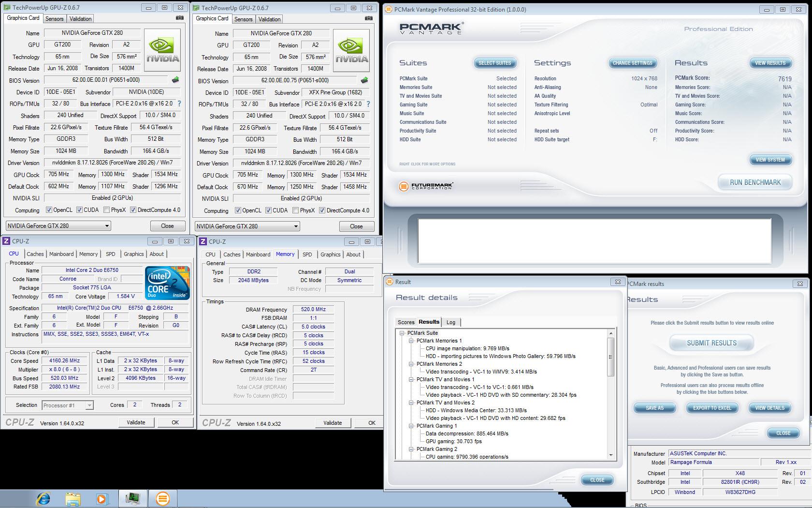Open GPU selector dropdown in right GPU-Z

tap(247, 226)
